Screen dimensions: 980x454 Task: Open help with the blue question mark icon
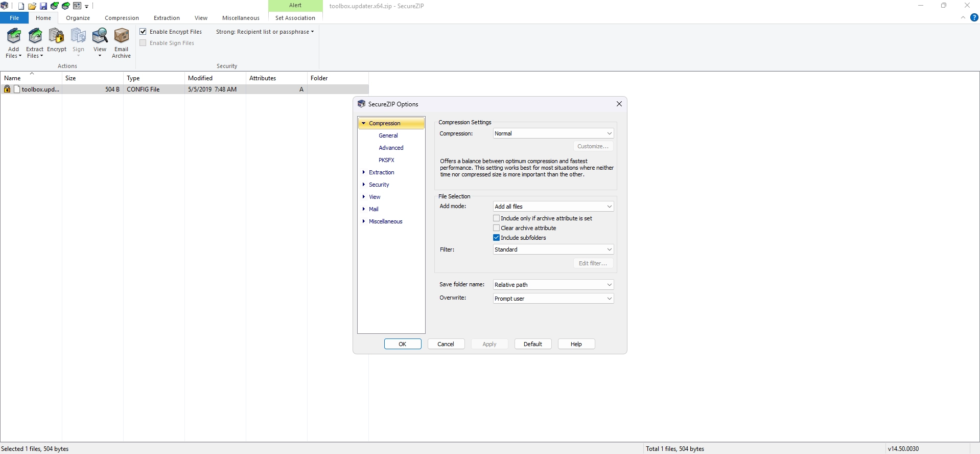coord(974,17)
